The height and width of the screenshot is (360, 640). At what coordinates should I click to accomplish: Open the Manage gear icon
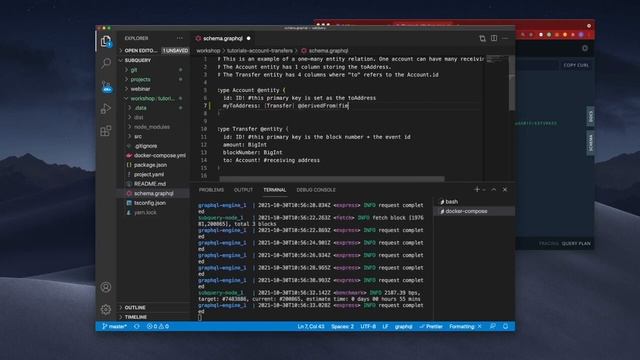pos(106,309)
